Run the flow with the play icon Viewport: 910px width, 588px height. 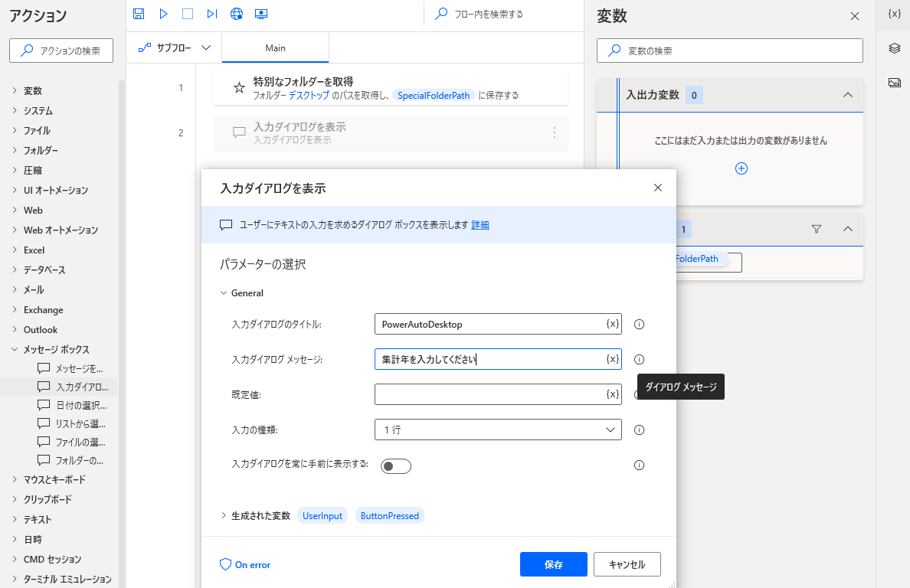(x=164, y=14)
